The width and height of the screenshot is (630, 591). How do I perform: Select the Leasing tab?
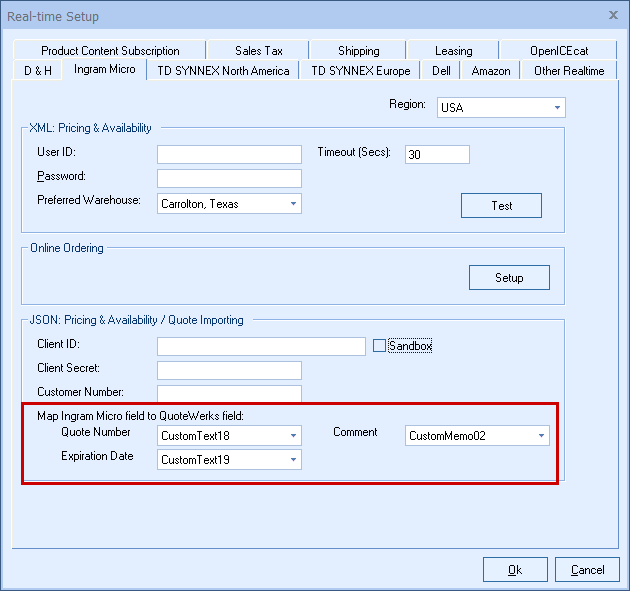pos(453,51)
